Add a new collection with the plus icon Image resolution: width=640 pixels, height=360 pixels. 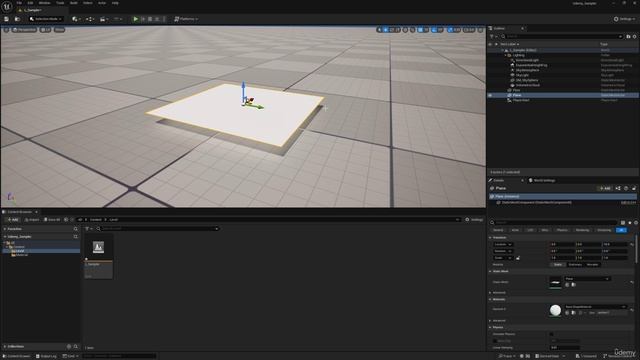[69, 347]
